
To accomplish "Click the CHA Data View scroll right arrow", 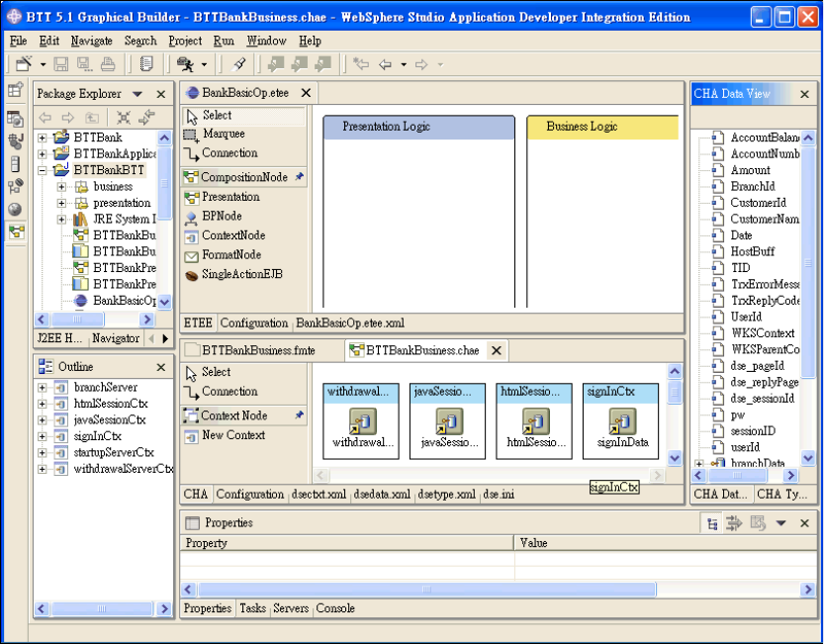I will coord(790,476).
